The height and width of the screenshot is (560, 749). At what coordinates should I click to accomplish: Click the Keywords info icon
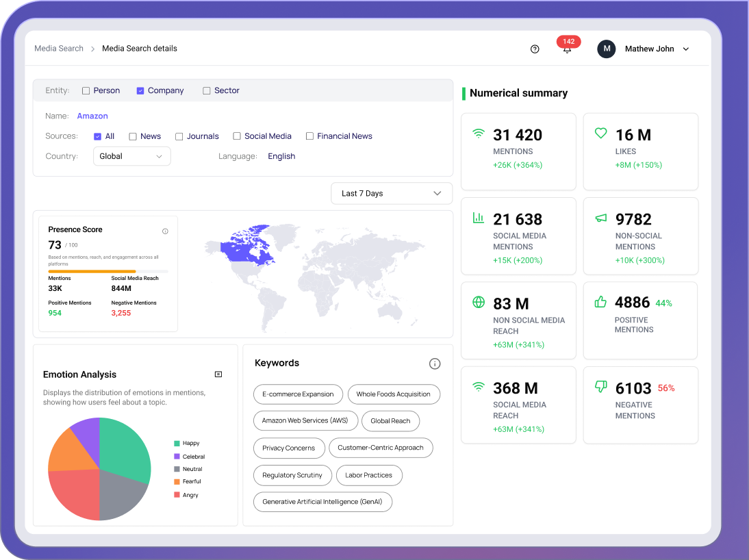[x=435, y=364]
